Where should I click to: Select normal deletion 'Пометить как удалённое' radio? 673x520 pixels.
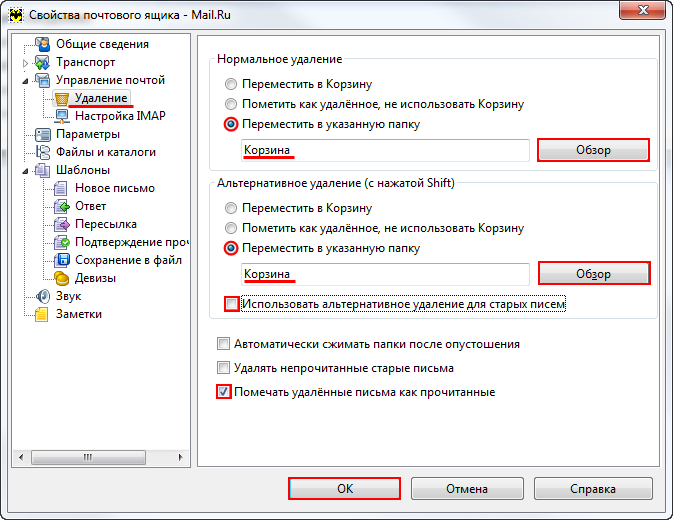231,104
